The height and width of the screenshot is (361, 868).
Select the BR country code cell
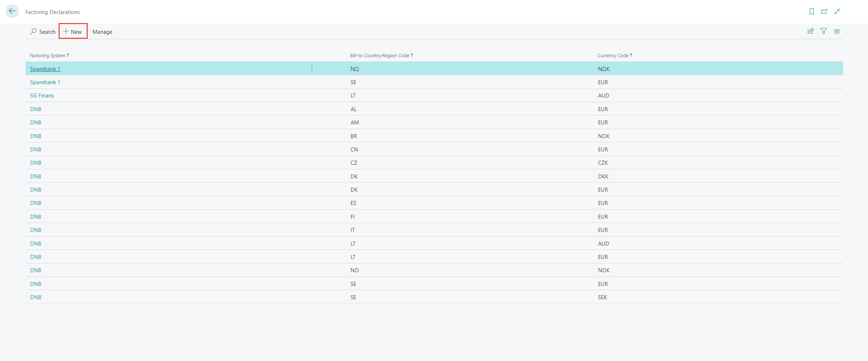(x=354, y=136)
